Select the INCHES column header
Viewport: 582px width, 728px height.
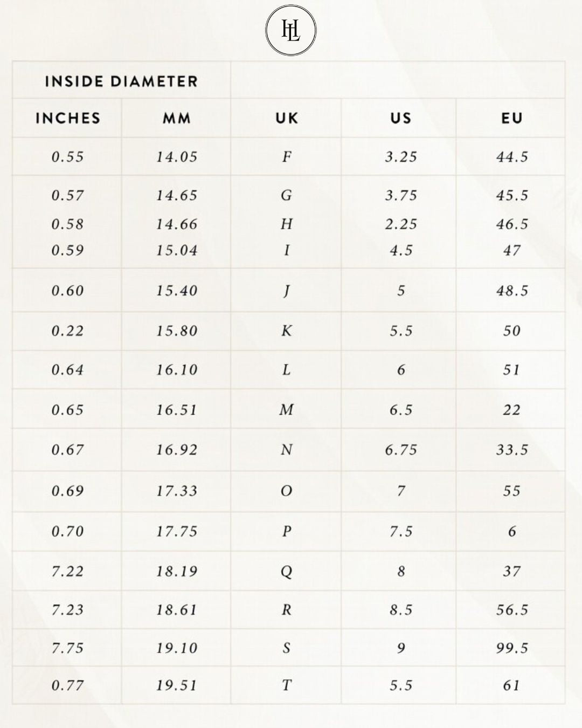click(68, 118)
